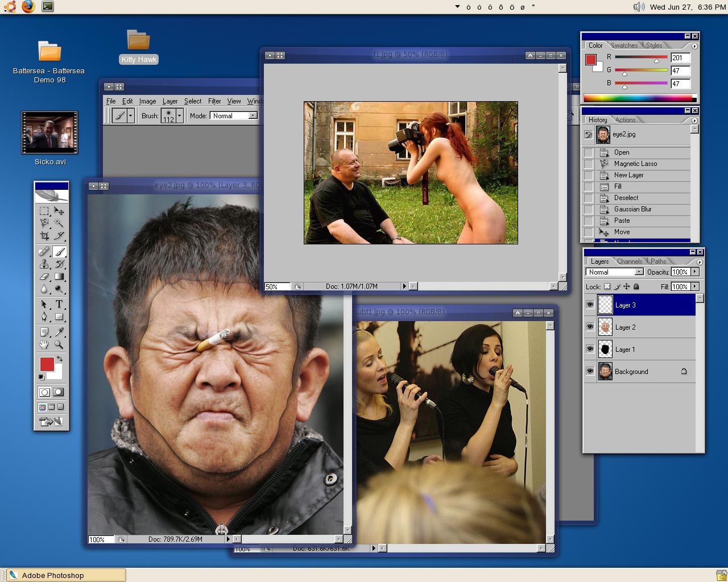
Task: Select the Lasso tool
Action: tap(44, 223)
